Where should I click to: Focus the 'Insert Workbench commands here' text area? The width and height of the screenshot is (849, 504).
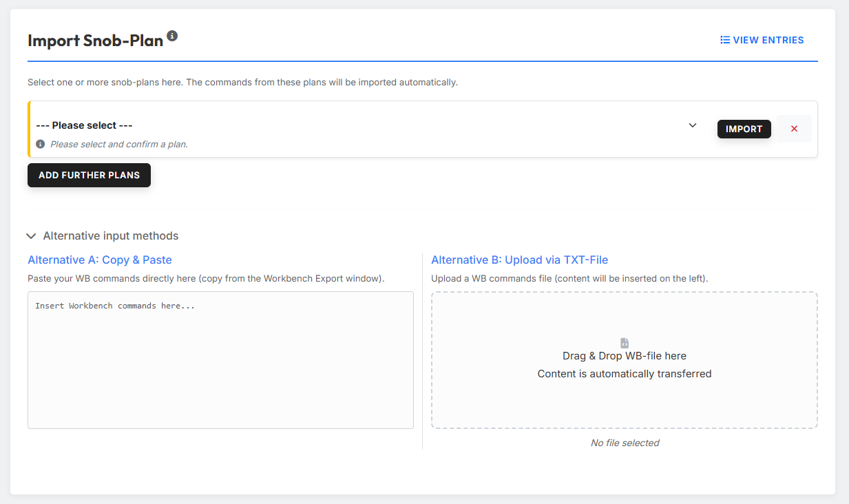220,360
